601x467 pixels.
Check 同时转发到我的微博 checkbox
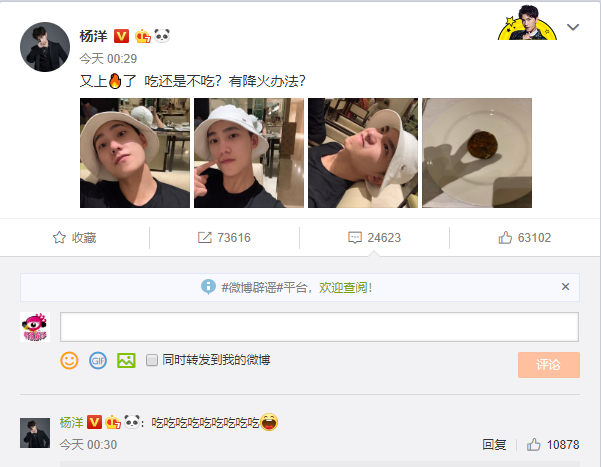pyautogui.click(x=152, y=360)
